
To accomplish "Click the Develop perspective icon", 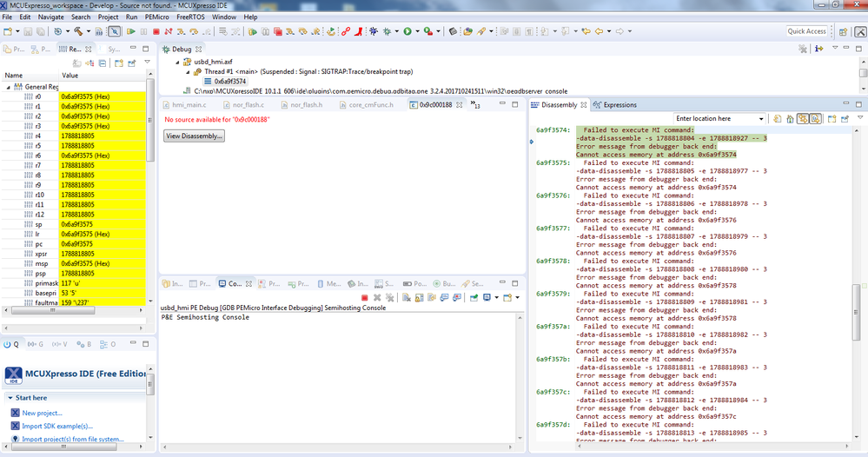I will [860, 31].
